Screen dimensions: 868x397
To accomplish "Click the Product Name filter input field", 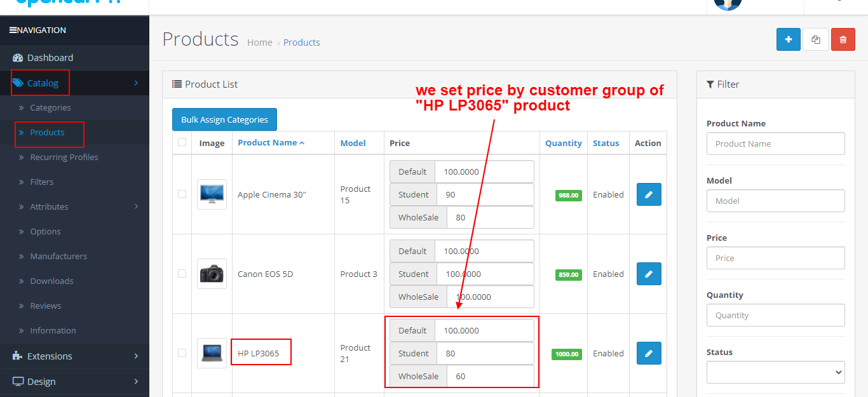I will [x=775, y=144].
